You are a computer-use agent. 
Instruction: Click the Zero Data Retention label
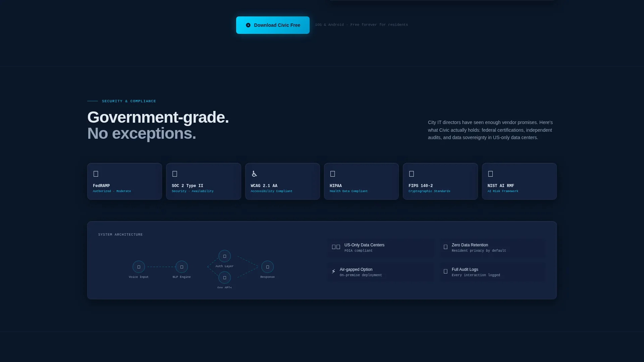(470, 245)
